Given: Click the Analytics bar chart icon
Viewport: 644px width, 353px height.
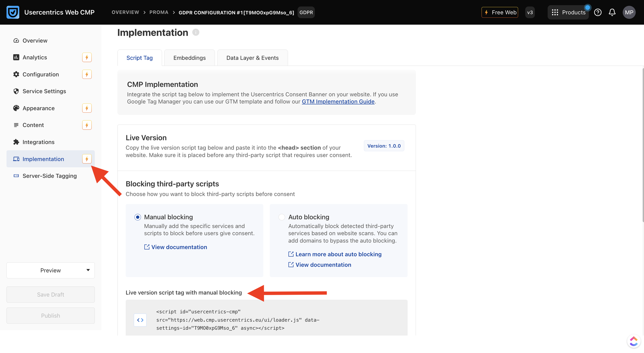Looking at the screenshot, I should (16, 57).
